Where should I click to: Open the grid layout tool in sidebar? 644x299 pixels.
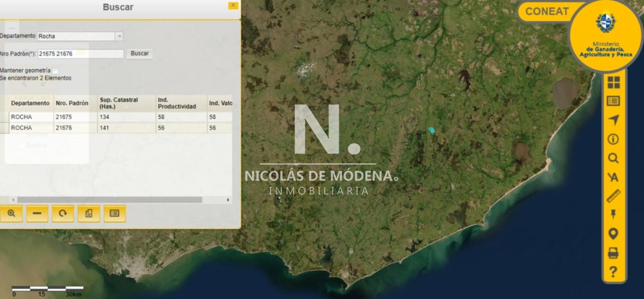click(x=613, y=82)
